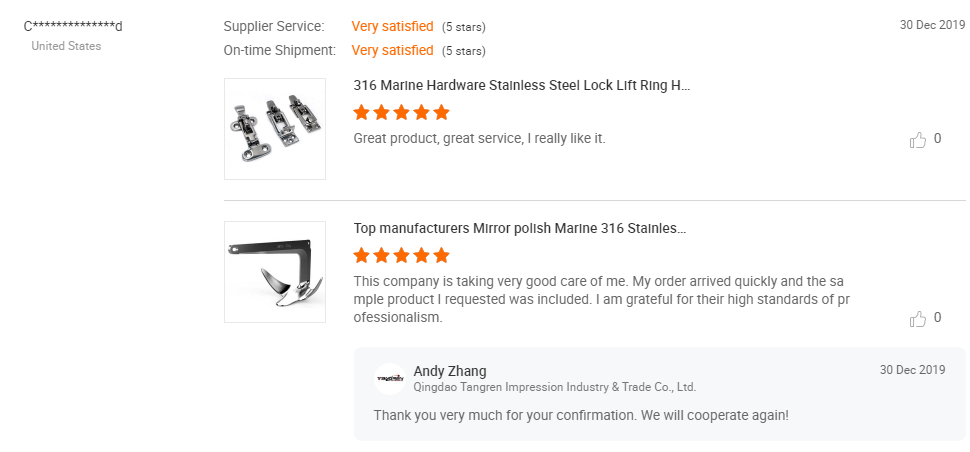Click star rating of the lock lift ring review
Viewport: 970px width, 452px height.
coord(401,113)
